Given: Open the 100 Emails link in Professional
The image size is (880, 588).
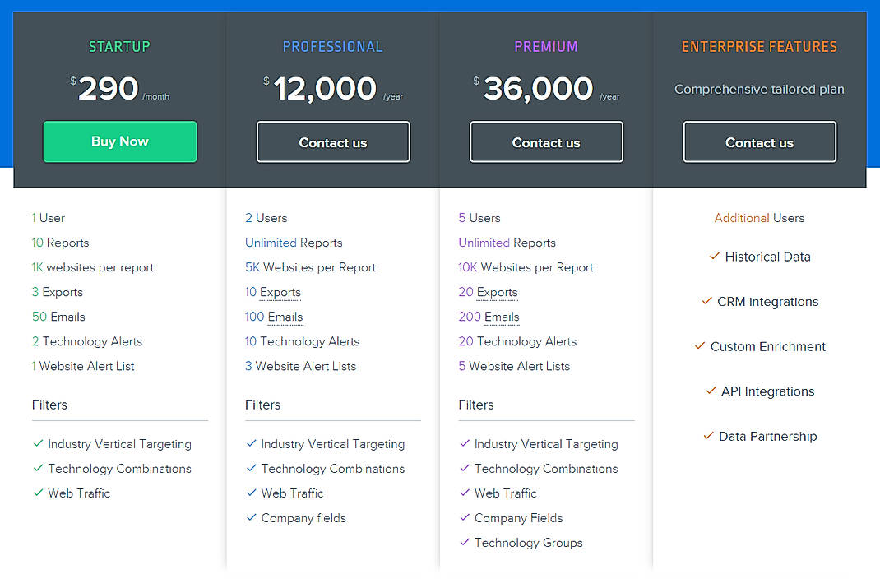Looking at the screenshot, I should [x=274, y=317].
